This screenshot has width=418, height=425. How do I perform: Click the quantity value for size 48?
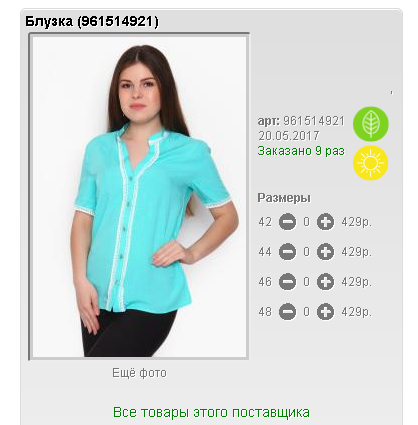coord(306,312)
